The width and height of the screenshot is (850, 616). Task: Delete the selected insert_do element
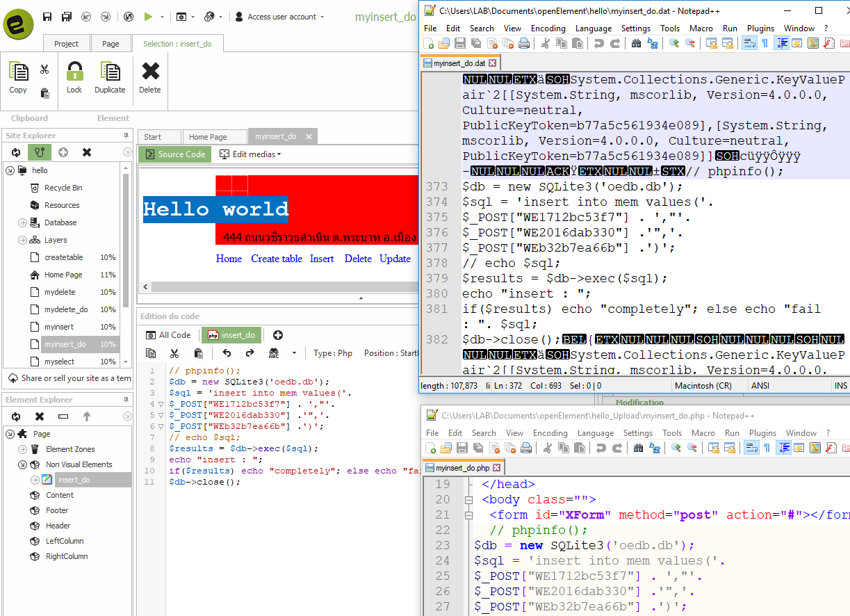coord(150,72)
